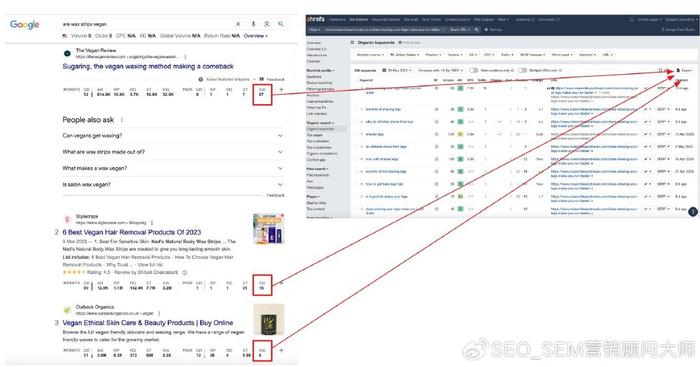The image size is (700, 367).
Task: Click the Google logo
Action: coord(25,25)
